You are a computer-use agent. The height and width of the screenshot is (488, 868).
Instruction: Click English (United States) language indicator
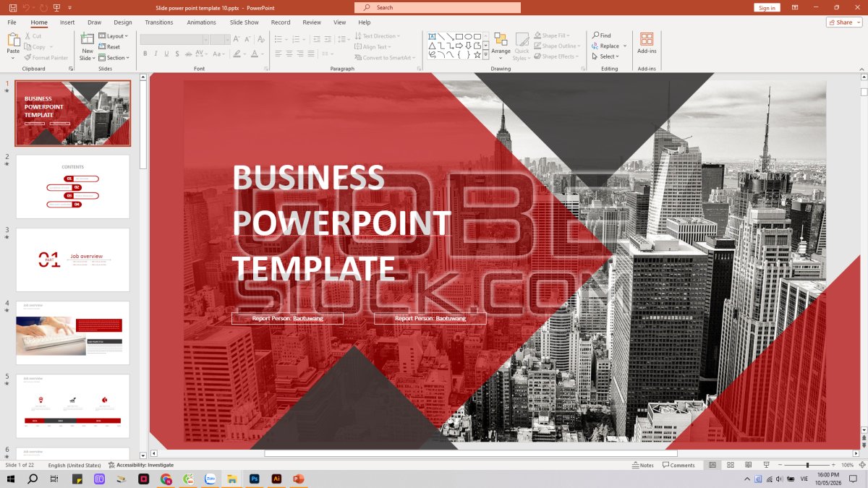pos(75,465)
